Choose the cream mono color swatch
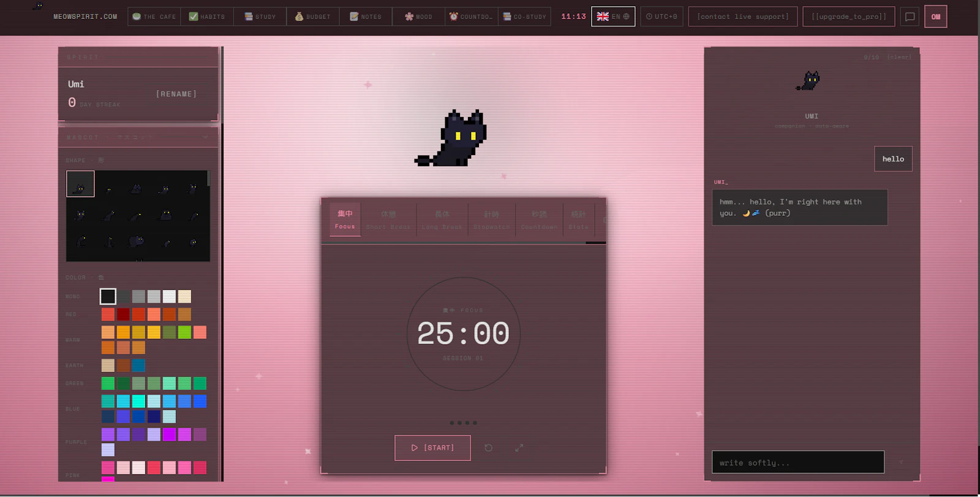980x497 pixels. pyautogui.click(x=184, y=297)
